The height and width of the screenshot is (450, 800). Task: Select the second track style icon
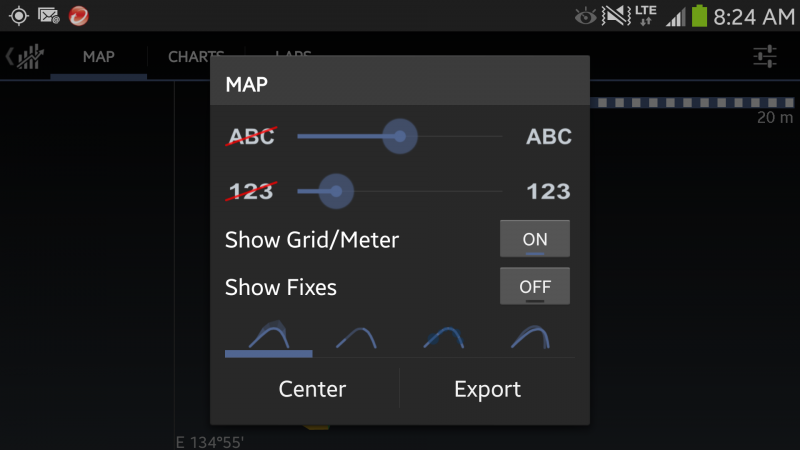tap(356, 337)
